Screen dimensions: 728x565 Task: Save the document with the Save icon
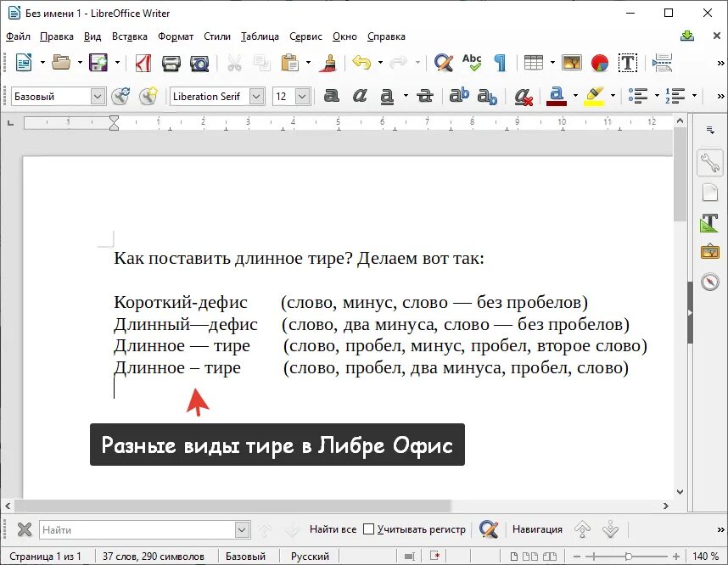[x=98, y=62]
